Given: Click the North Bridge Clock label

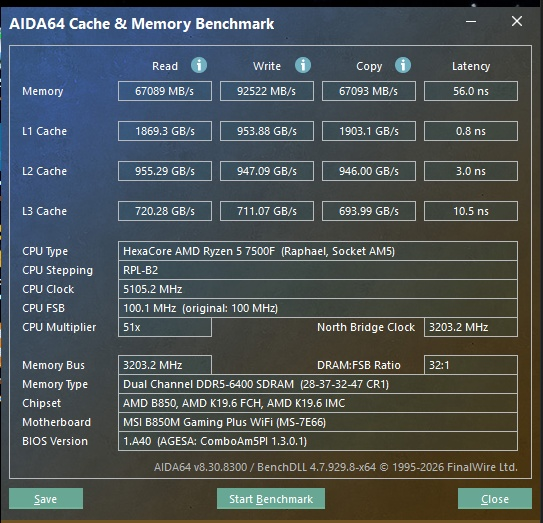Looking at the screenshot, I should 366,327.
